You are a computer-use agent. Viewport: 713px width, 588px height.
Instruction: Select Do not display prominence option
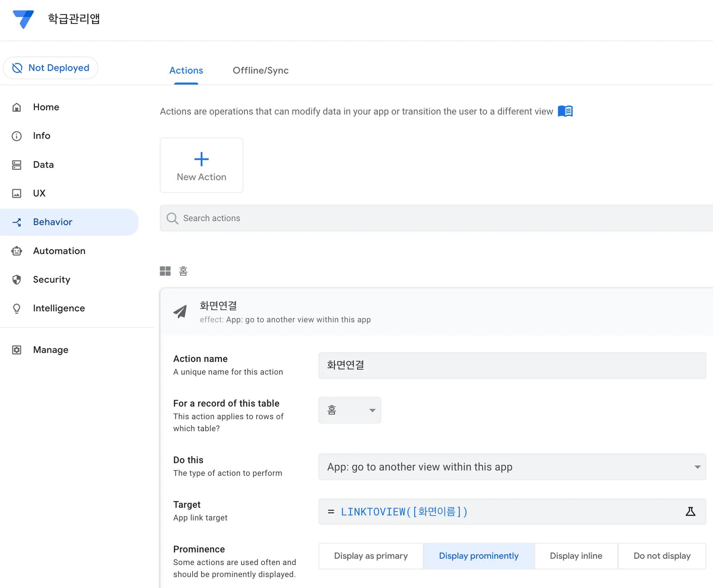pyautogui.click(x=662, y=556)
